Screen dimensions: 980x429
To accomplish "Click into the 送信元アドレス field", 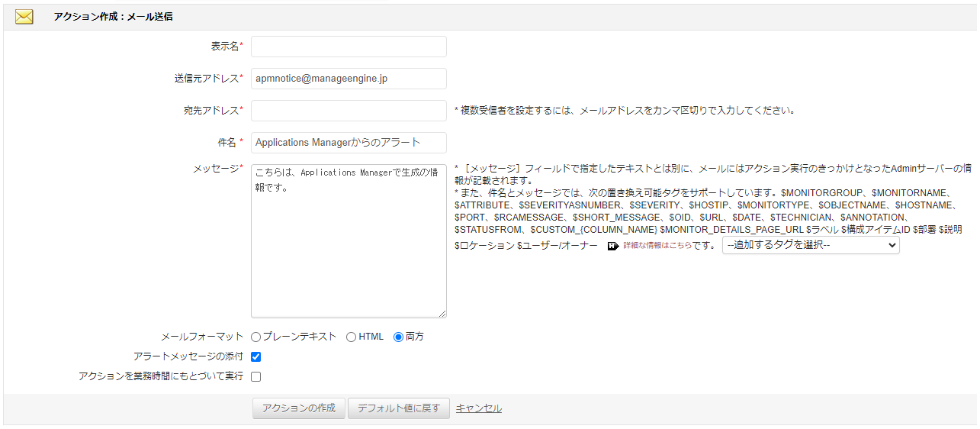I will (x=349, y=79).
